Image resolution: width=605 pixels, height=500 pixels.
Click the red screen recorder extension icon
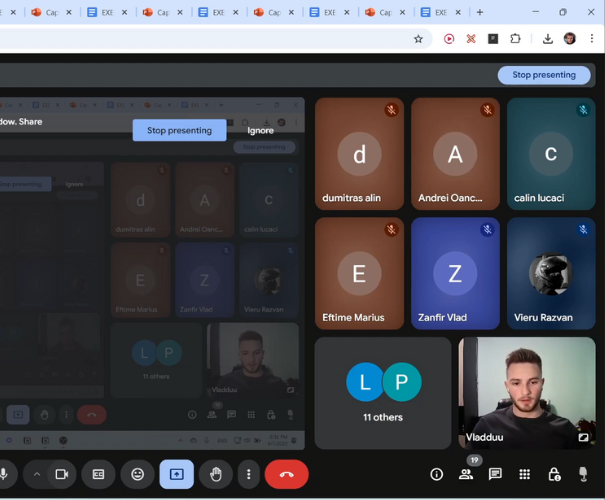click(x=449, y=39)
